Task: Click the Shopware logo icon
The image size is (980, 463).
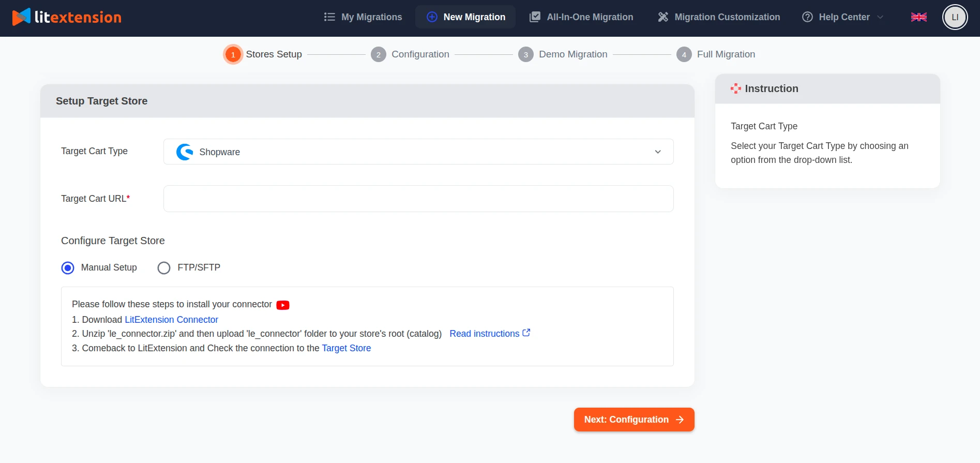Action: (x=185, y=152)
